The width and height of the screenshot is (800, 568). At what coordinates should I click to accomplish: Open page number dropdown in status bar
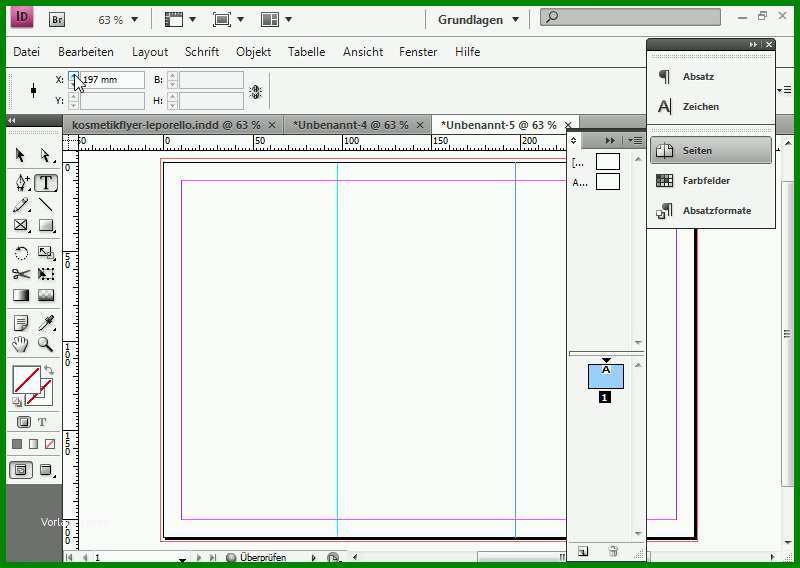(x=182, y=559)
